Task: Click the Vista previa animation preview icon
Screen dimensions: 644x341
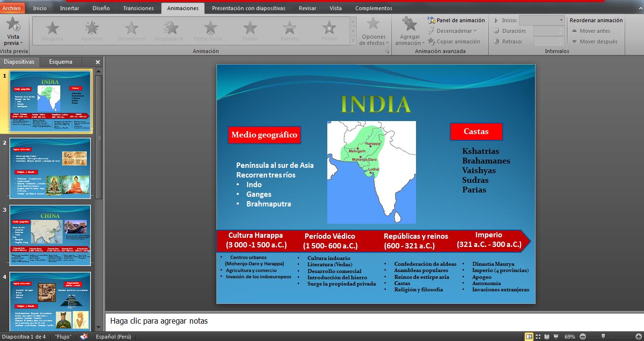Action: click(13, 25)
